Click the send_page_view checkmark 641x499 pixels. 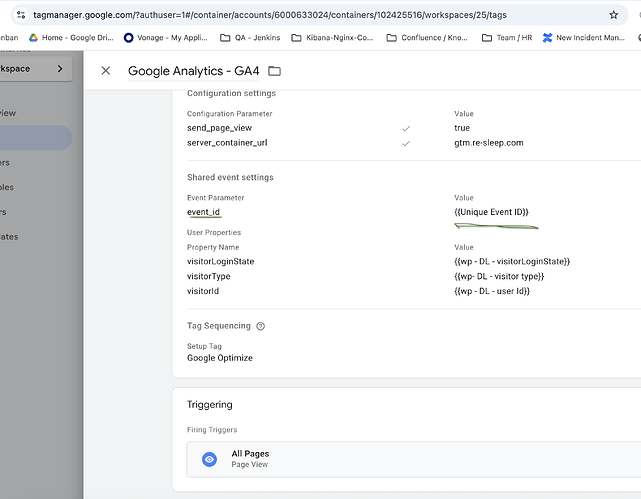(406, 128)
